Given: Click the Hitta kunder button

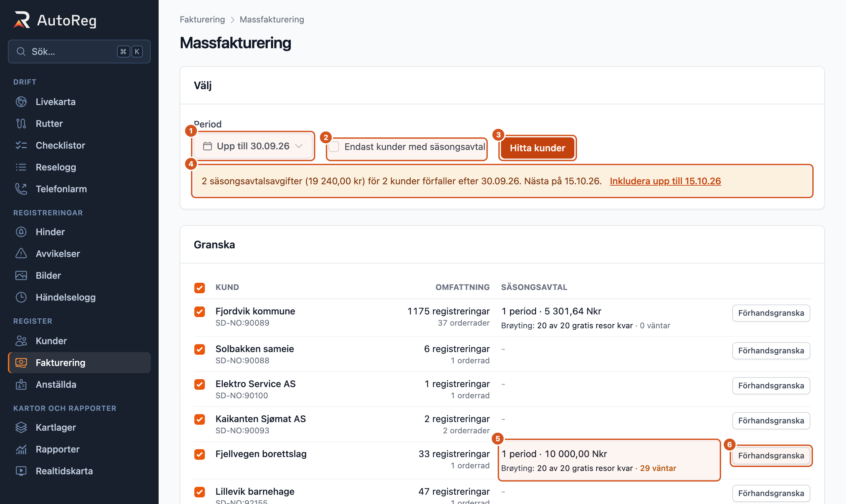Looking at the screenshot, I should coord(537,148).
